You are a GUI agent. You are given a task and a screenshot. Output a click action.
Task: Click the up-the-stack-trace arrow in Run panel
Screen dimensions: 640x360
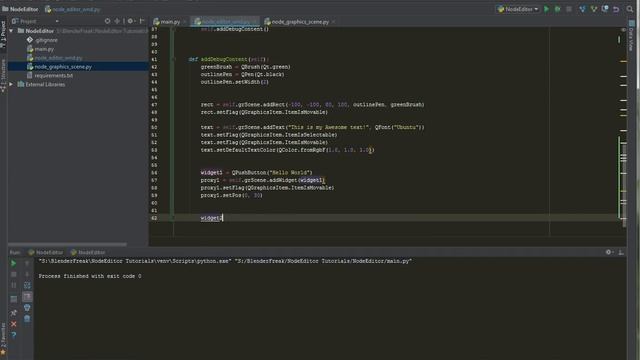(x=27, y=263)
